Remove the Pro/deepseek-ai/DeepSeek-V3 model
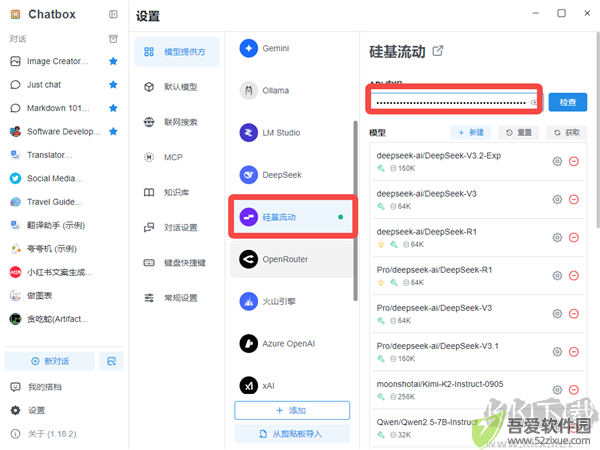This screenshot has height=450, width=600. pyautogui.click(x=574, y=314)
